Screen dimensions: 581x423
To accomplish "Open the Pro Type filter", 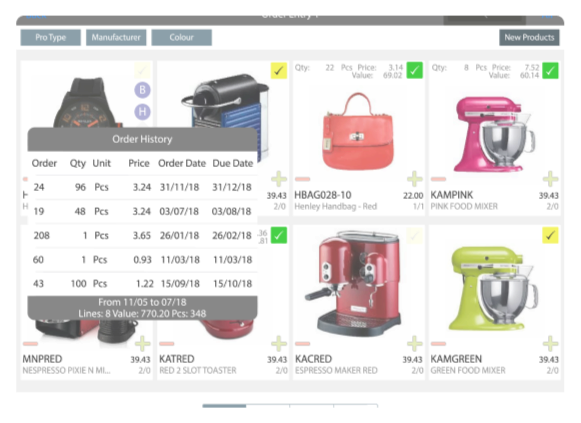I will (x=51, y=37).
